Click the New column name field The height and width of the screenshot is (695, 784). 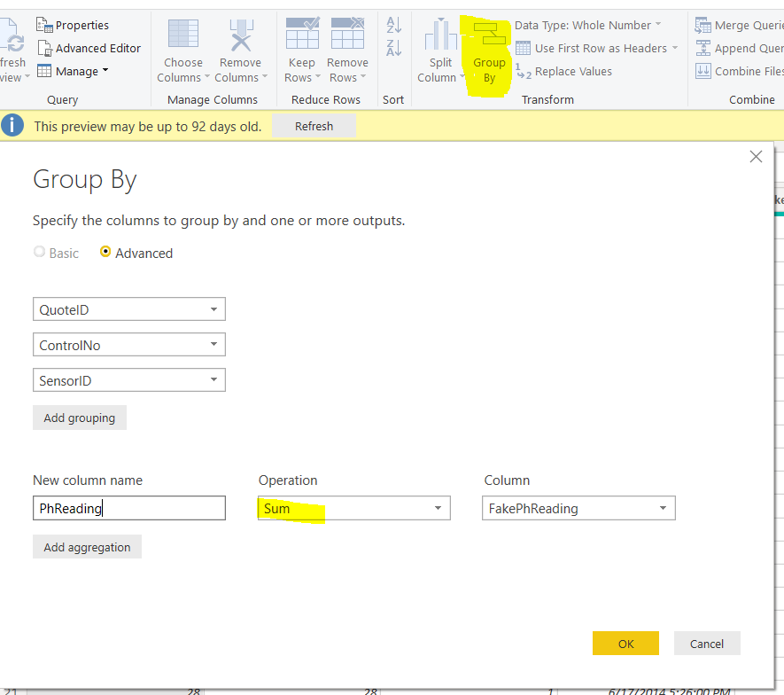click(x=129, y=509)
